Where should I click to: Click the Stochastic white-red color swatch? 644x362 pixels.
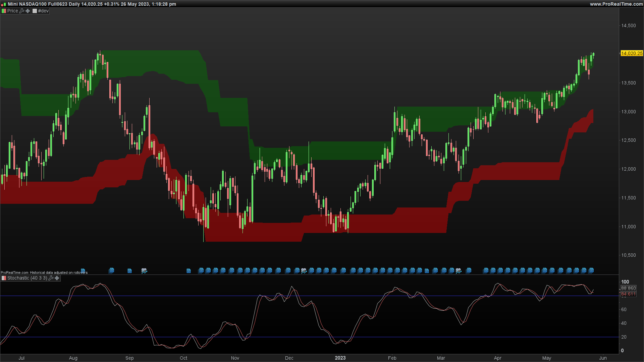pos(4,278)
